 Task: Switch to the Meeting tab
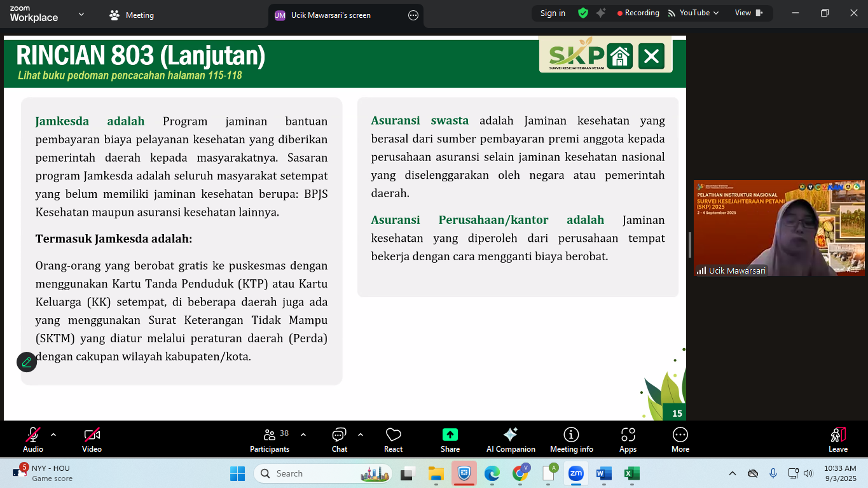coord(132,15)
